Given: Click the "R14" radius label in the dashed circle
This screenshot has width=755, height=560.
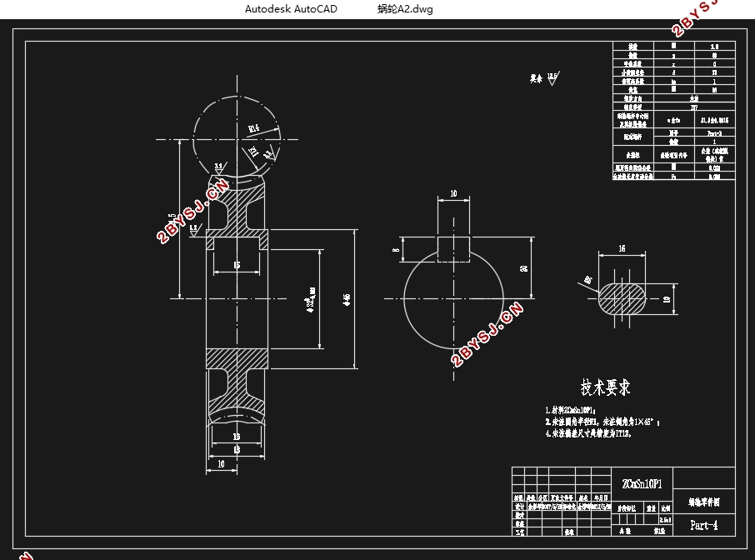Looking at the screenshot, I should tap(254, 128).
